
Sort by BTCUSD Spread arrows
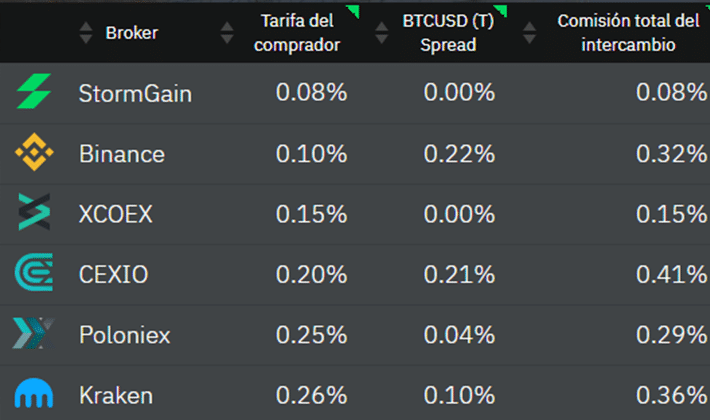tap(383, 33)
